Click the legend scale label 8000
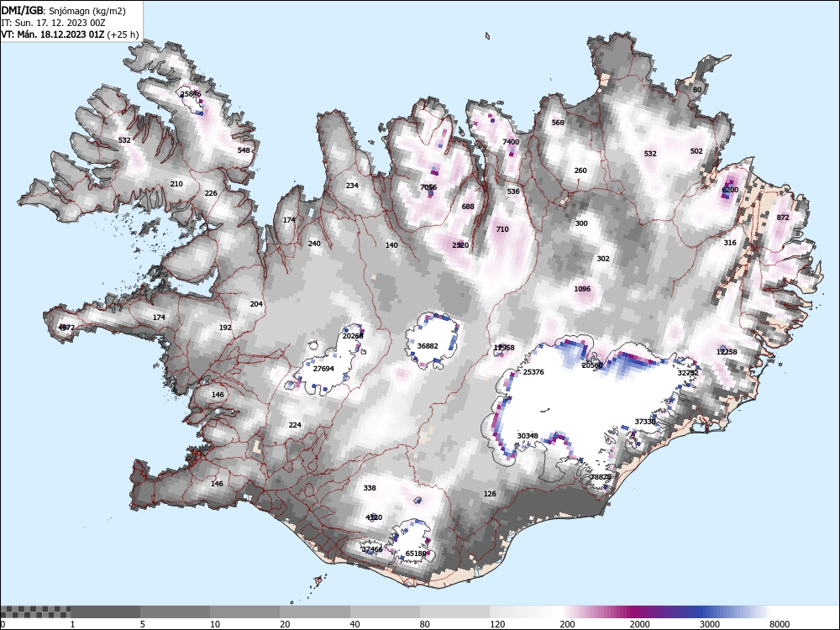 click(x=780, y=624)
